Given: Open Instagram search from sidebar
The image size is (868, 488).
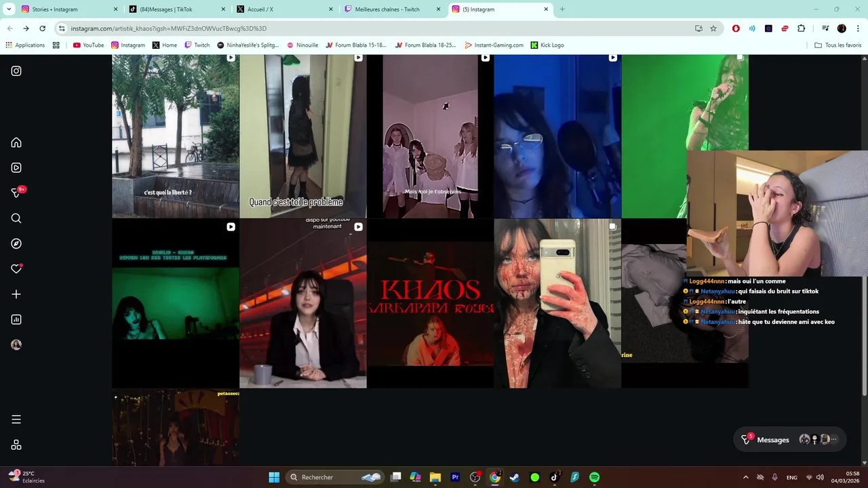Looking at the screenshot, I should click(x=16, y=218).
